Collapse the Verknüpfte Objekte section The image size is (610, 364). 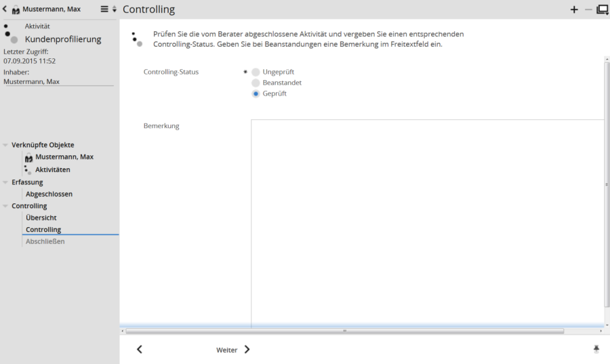6,145
